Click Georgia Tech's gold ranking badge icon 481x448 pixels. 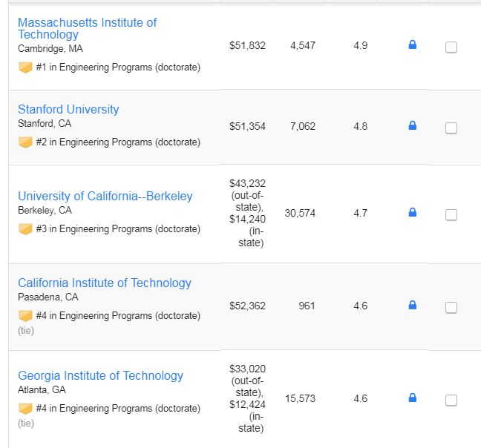coord(25,409)
